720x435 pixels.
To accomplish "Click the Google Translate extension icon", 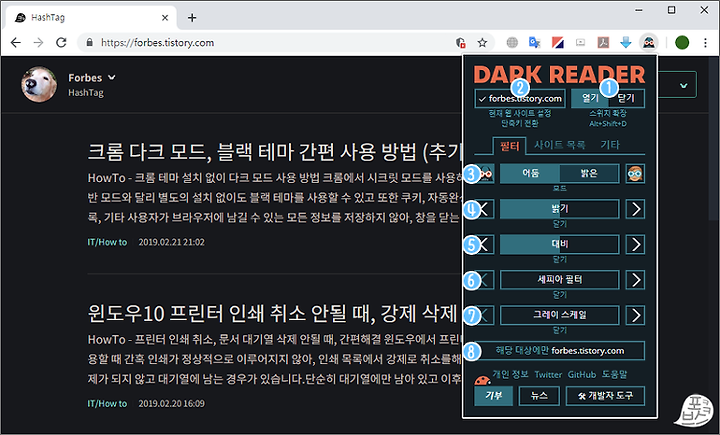I will pyautogui.click(x=534, y=43).
